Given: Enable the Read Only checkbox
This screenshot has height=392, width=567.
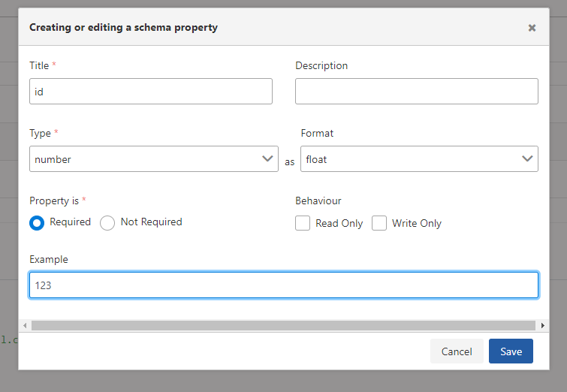Looking at the screenshot, I should tap(303, 223).
